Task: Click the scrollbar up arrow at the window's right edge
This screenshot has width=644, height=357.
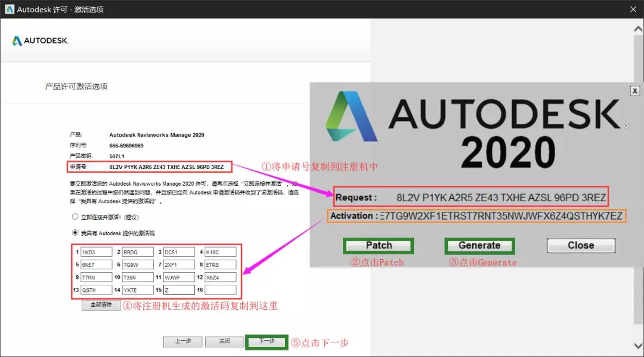Action: [638, 29]
